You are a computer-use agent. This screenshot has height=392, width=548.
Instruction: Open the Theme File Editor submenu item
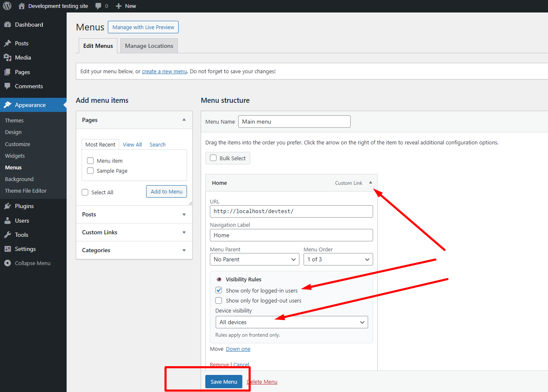pos(26,191)
